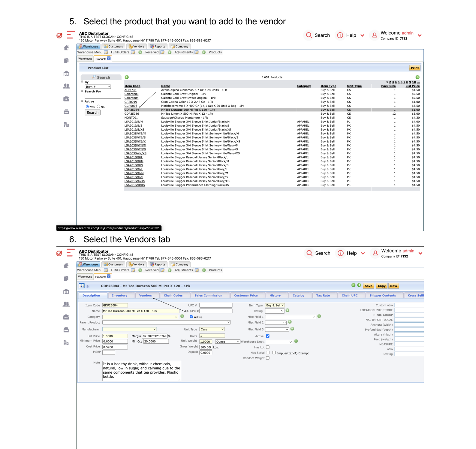Click the Help info icon in the product detail screenshot header
Screen dimensions: 476x449
tap(340, 253)
